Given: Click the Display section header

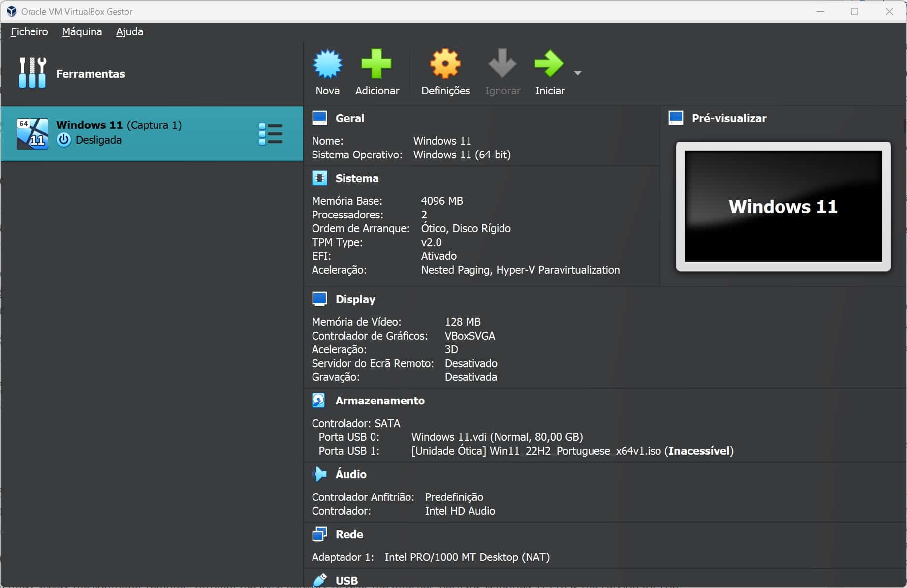Looking at the screenshot, I should tap(355, 299).
